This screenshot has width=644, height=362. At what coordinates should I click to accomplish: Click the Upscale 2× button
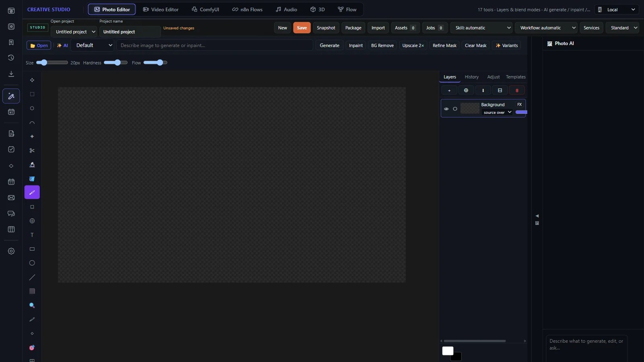pyautogui.click(x=413, y=45)
